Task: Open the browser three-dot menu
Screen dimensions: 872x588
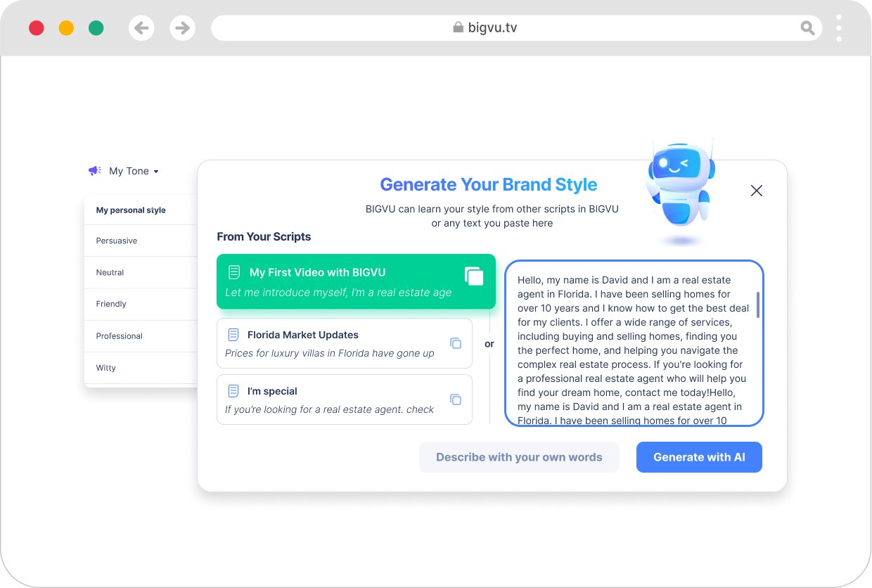Action: tap(839, 28)
